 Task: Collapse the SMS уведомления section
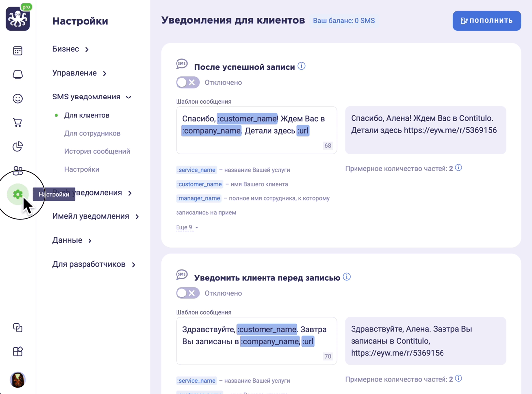click(x=91, y=97)
